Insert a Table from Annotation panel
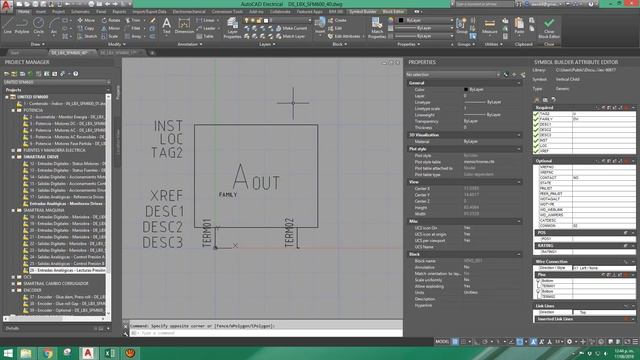The width and height of the screenshot is (640, 360). (x=205, y=36)
